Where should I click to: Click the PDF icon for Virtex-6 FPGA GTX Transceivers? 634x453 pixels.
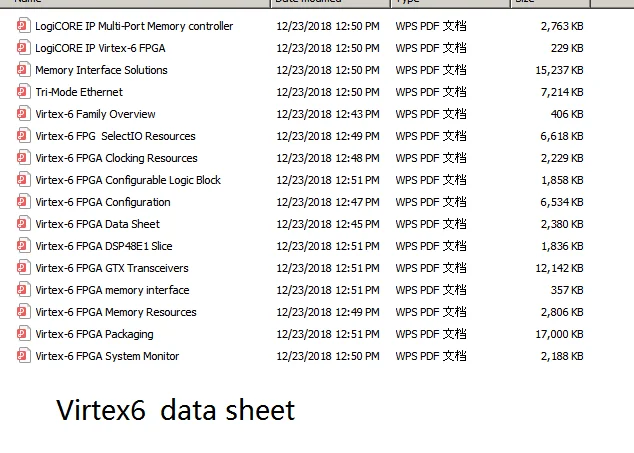[x=23, y=268]
